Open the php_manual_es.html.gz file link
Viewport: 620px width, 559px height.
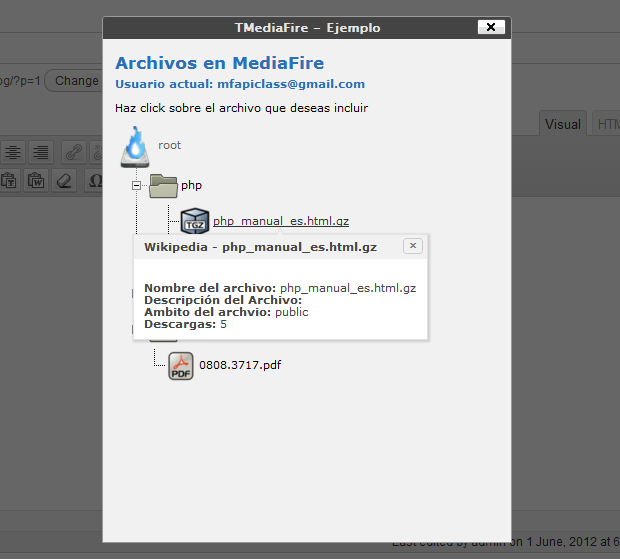pyautogui.click(x=281, y=221)
